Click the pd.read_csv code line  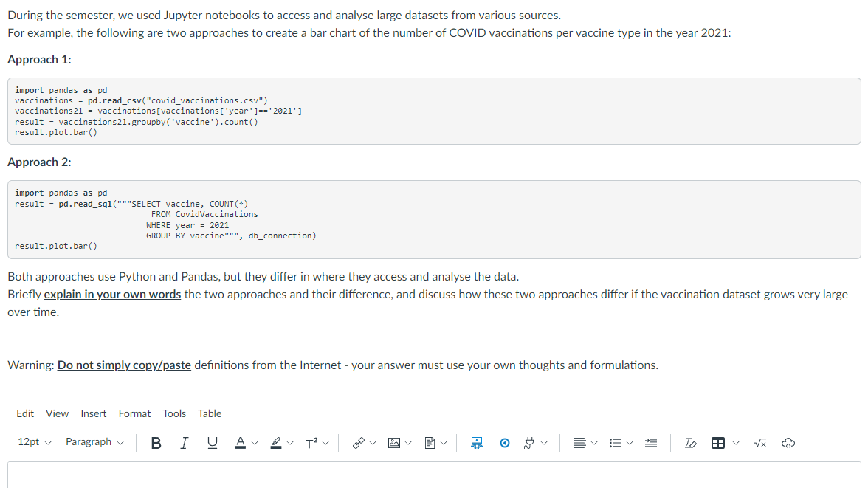coord(141,100)
